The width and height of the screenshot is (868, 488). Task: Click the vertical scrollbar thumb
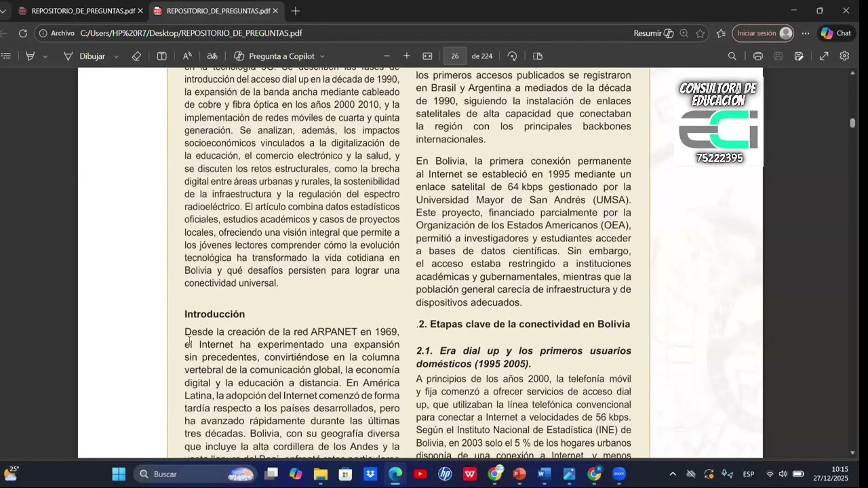click(852, 123)
